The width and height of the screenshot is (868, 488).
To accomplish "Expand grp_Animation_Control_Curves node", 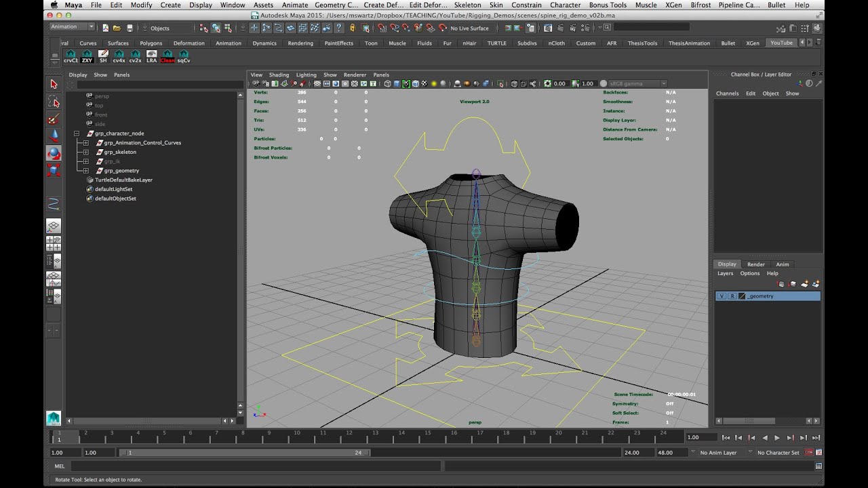I will click(86, 143).
